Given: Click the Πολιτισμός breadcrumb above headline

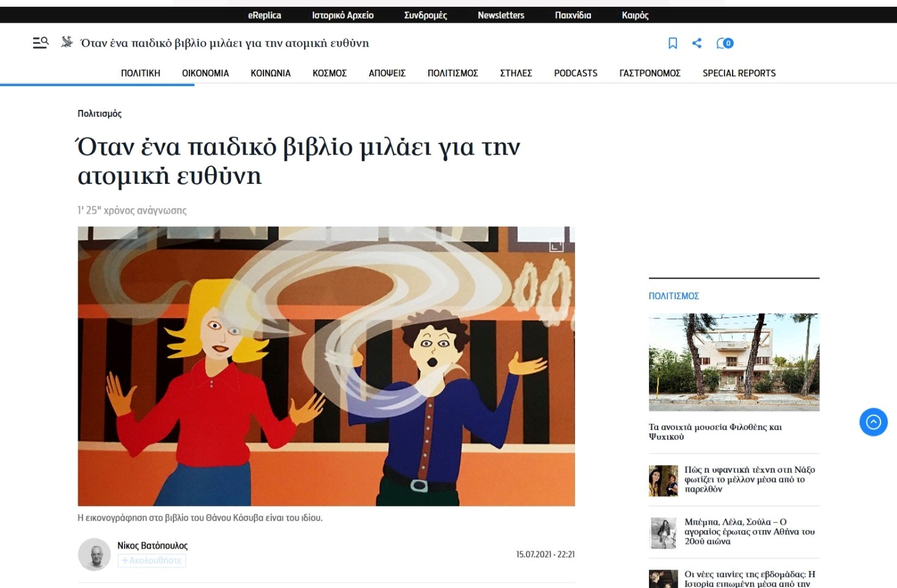Looking at the screenshot, I should [x=100, y=114].
